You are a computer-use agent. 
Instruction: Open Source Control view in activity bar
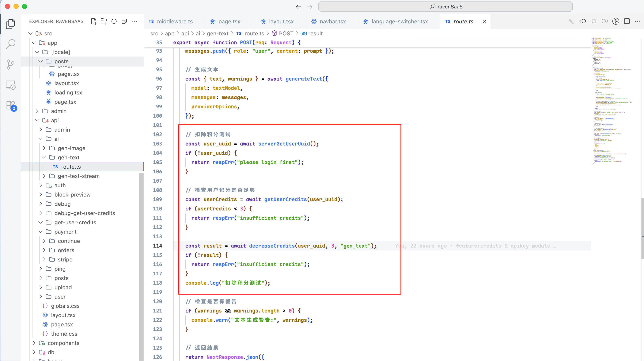pyautogui.click(x=11, y=65)
